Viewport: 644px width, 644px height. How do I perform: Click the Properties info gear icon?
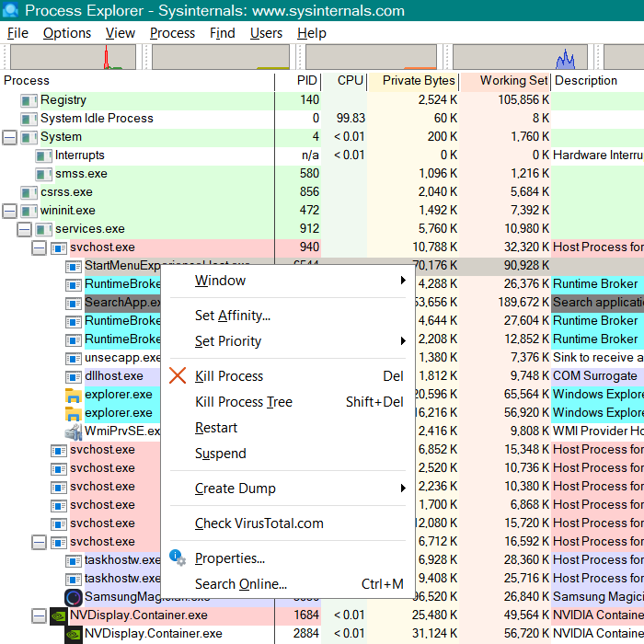(178, 558)
